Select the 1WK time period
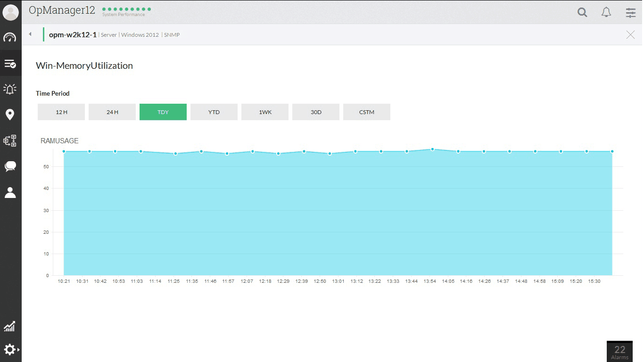The height and width of the screenshot is (362, 644). click(x=265, y=112)
